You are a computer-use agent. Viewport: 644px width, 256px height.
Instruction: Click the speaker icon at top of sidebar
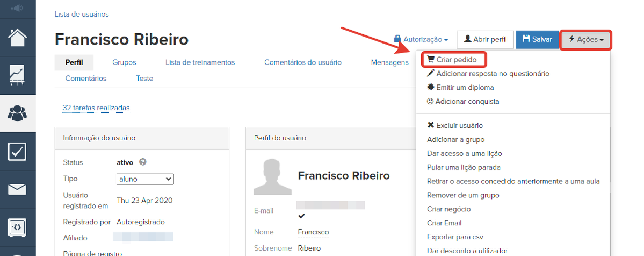pos(18,8)
